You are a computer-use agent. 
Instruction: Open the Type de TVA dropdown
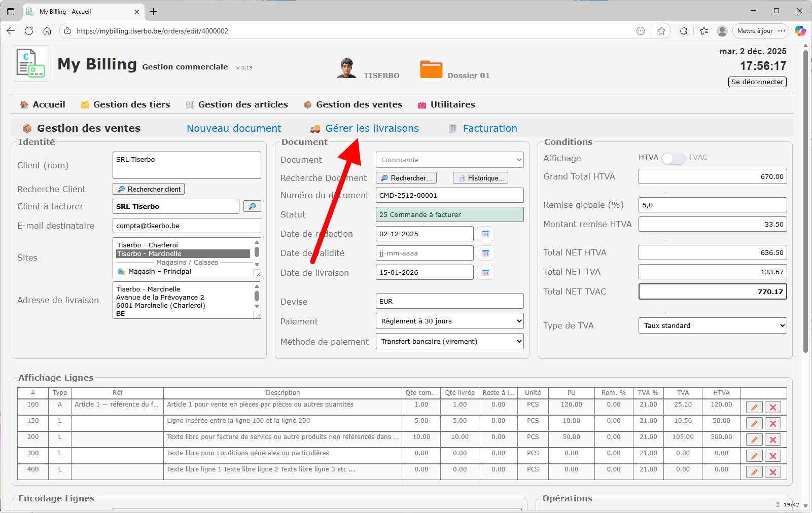[712, 326]
